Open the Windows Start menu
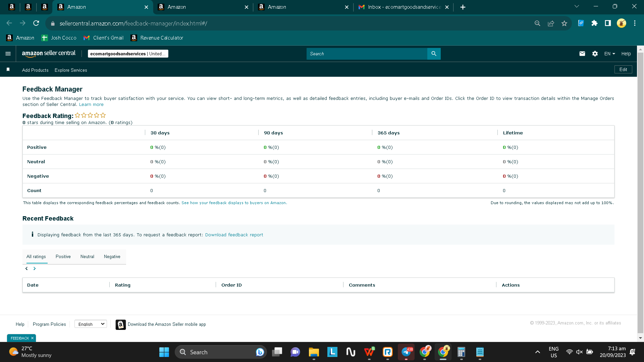 [164, 352]
